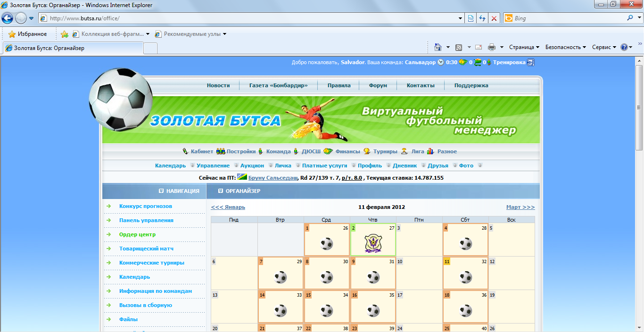Open Контакты in the top menu
This screenshot has height=332, width=644.
421,85
